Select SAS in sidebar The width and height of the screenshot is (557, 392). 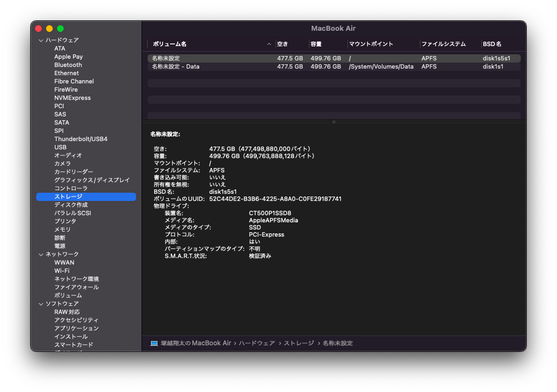[x=60, y=114]
